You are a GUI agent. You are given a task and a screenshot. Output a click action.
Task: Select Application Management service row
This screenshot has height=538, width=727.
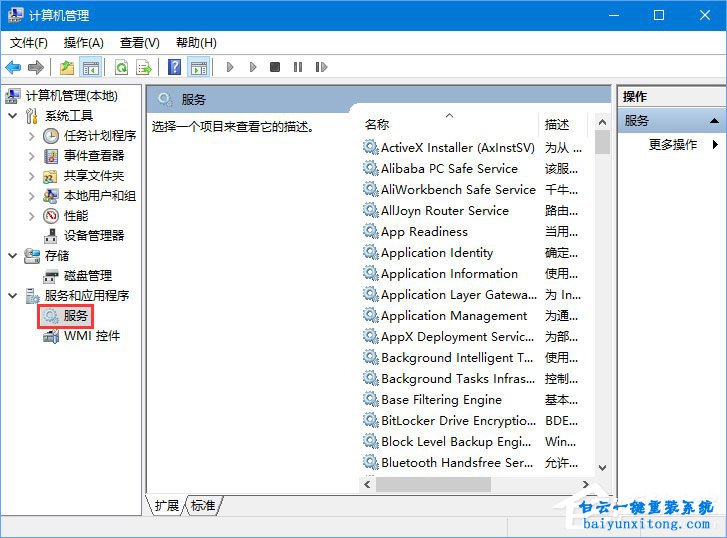tap(471, 315)
